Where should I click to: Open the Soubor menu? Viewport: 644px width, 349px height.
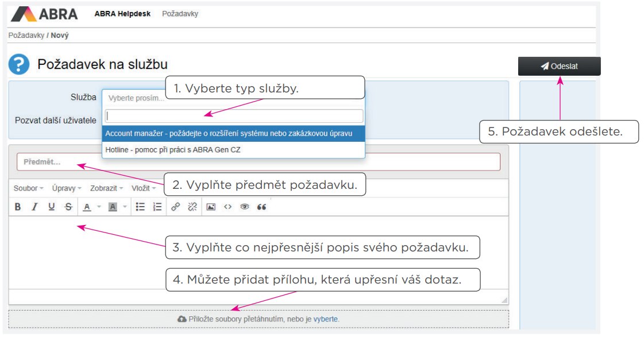coord(28,188)
